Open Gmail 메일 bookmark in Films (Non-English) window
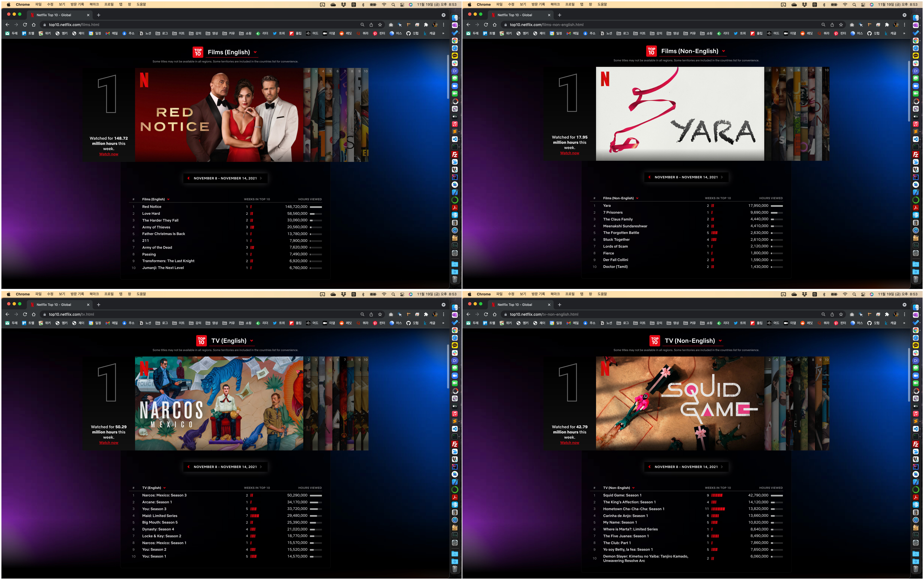This screenshot has width=924, height=580. click(x=572, y=33)
